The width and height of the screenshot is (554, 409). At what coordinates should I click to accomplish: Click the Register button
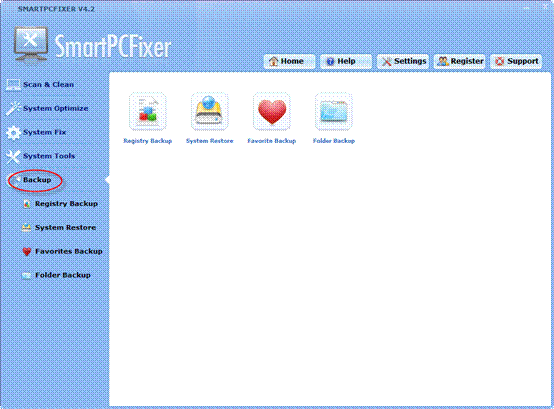pos(459,61)
